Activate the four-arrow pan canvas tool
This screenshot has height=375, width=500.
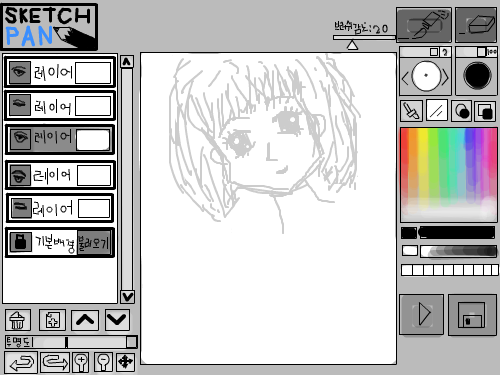tap(126, 362)
